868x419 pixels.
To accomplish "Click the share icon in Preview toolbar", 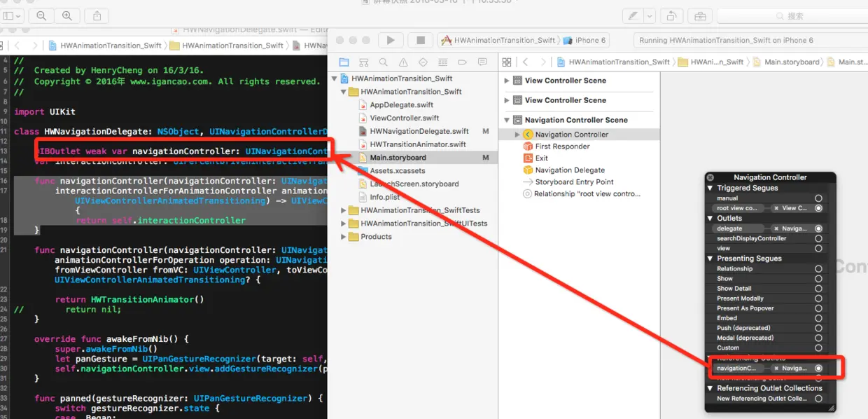I will click(x=97, y=15).
